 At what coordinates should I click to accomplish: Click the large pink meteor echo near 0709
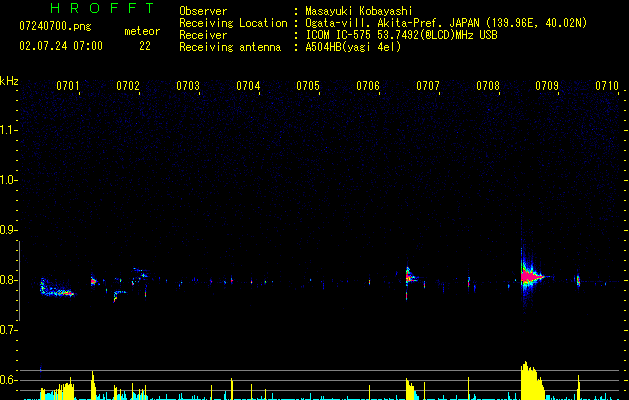531,276
